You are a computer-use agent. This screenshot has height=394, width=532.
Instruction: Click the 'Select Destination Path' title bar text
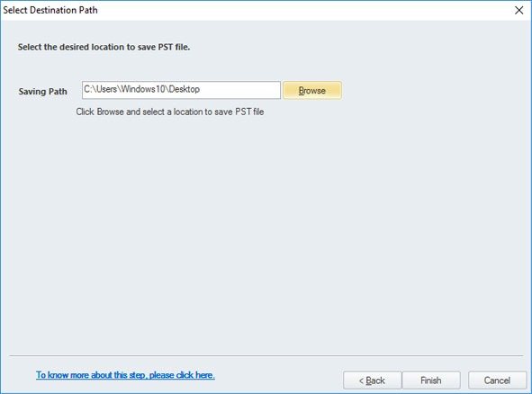50,10
